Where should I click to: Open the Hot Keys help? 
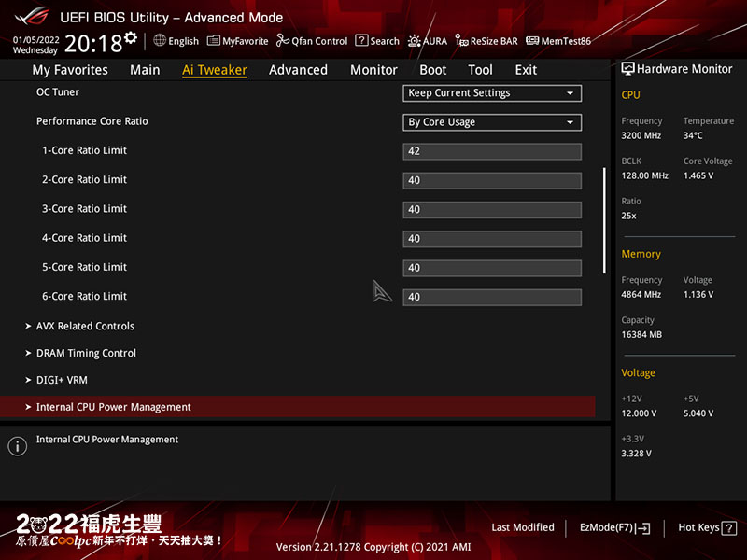tap(707, 527)
